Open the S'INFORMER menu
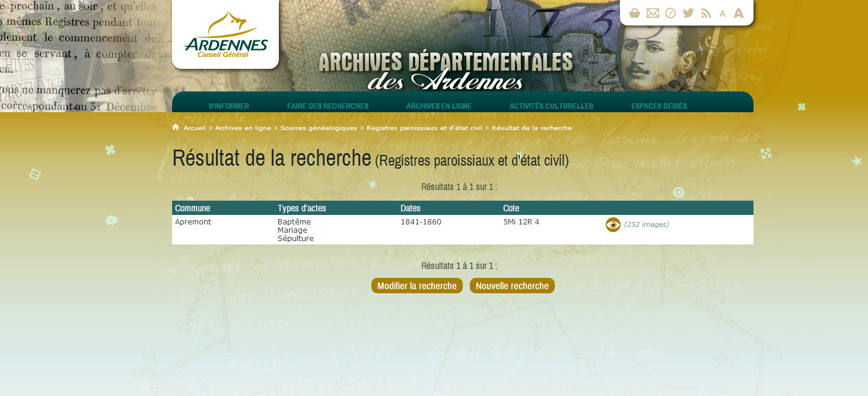The height and width of the screenshot is (396, 868). coord(229,106)
